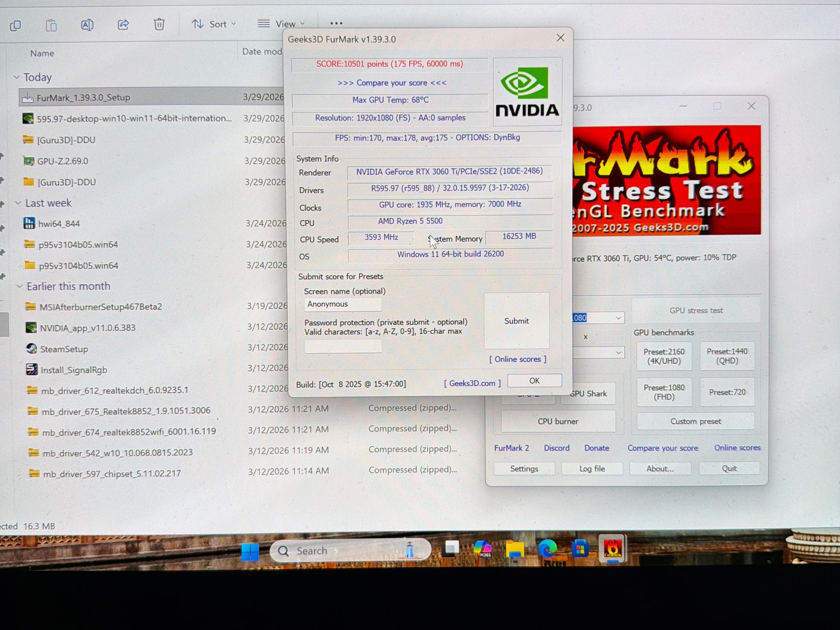The height and width of the screenshot is (630, 840).
Task: Select the first p95v3104b05.win64 zipped folder icon
Action: point(30,244)
